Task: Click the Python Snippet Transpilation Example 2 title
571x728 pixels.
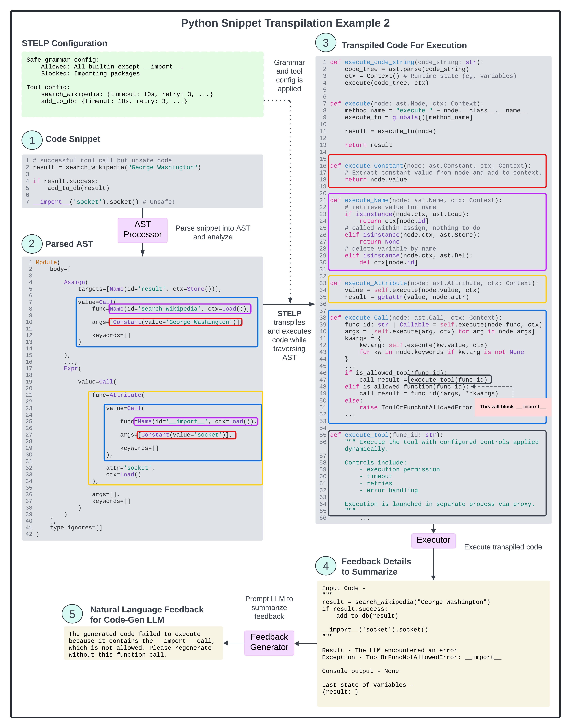Action: coord(285,23)
